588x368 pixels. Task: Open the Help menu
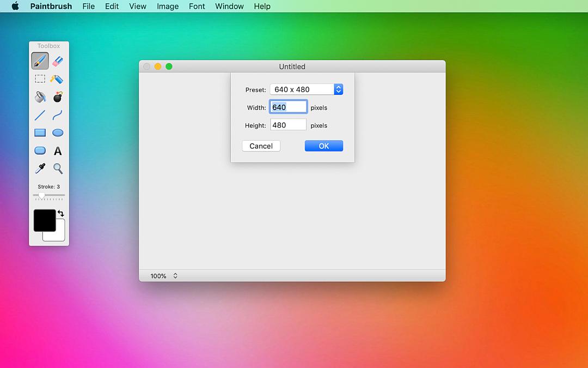tap(262, 6)
